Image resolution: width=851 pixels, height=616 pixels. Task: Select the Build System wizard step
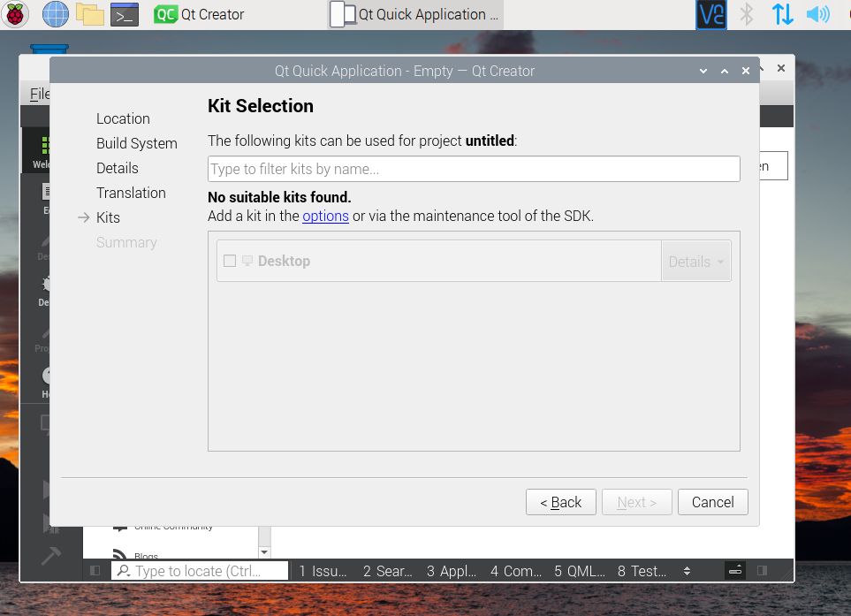pyautogui.click(x=137, y=143)
